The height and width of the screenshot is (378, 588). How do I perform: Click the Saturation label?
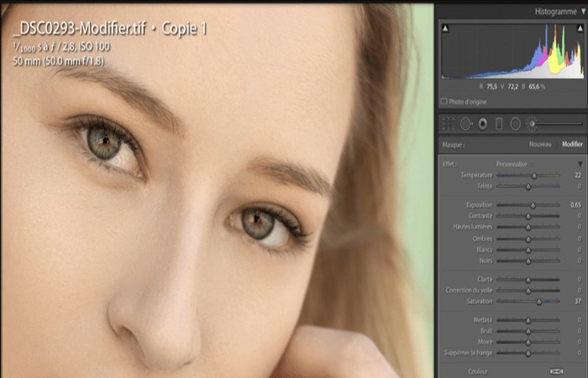[480, 301]
